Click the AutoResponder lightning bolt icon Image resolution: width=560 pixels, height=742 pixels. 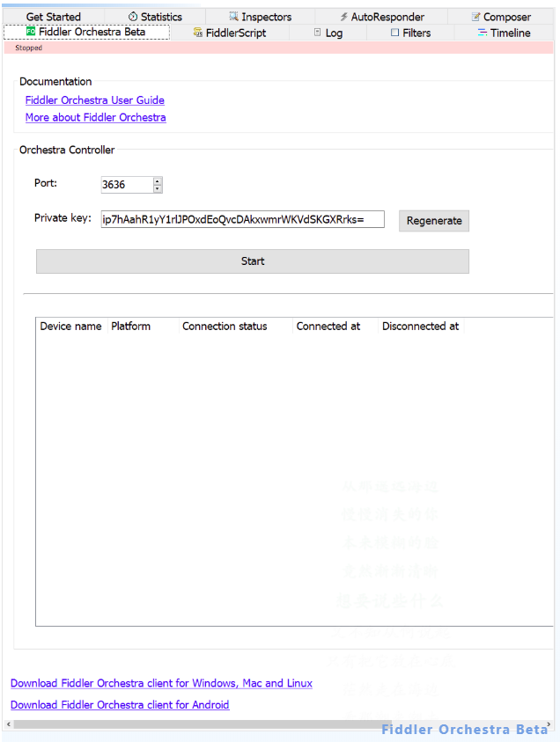343,17
